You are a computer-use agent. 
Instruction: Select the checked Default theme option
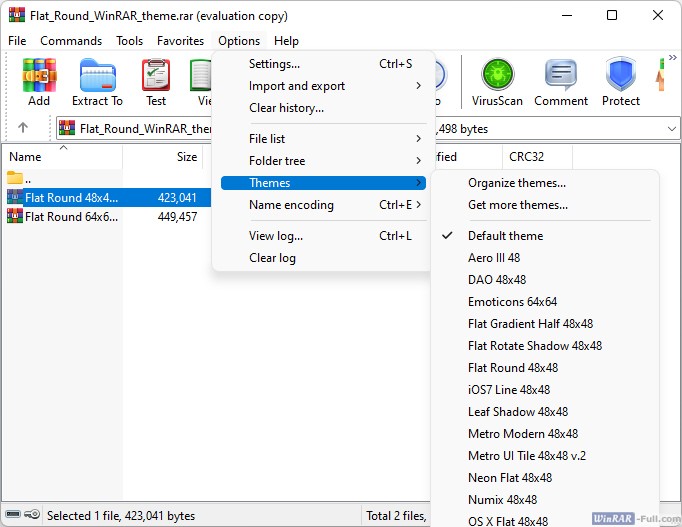pos(505,236)
